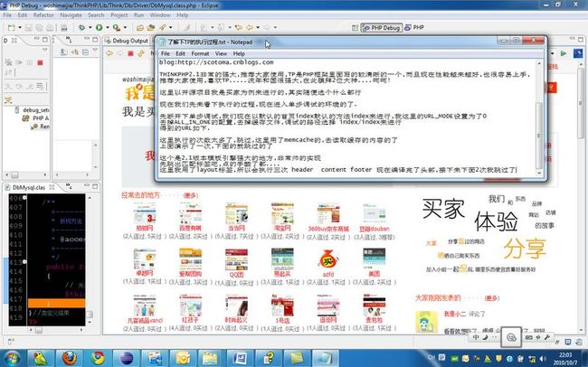
Task: Open the browser URL dropdown arrow
Action: click(x=553, y=53)
